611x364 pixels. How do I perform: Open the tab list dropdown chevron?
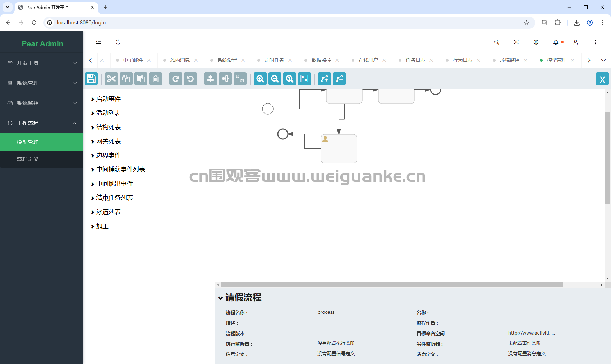tap(603, 60)
